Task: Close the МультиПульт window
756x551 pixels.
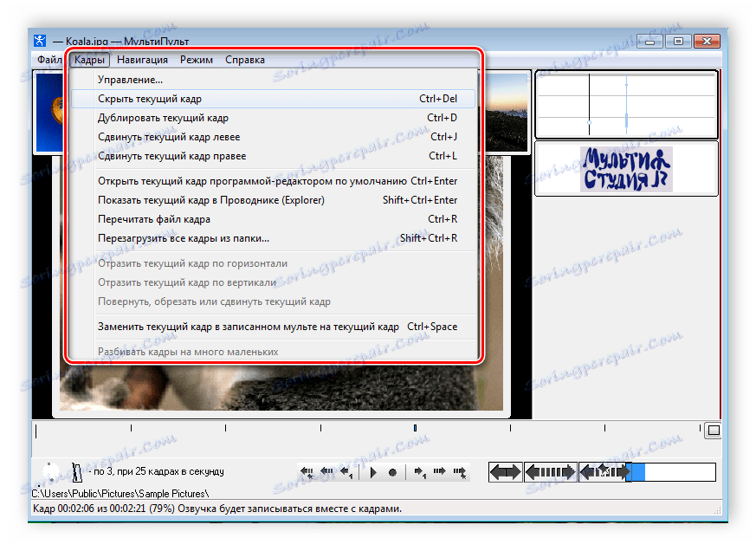Action: point(707,42)
